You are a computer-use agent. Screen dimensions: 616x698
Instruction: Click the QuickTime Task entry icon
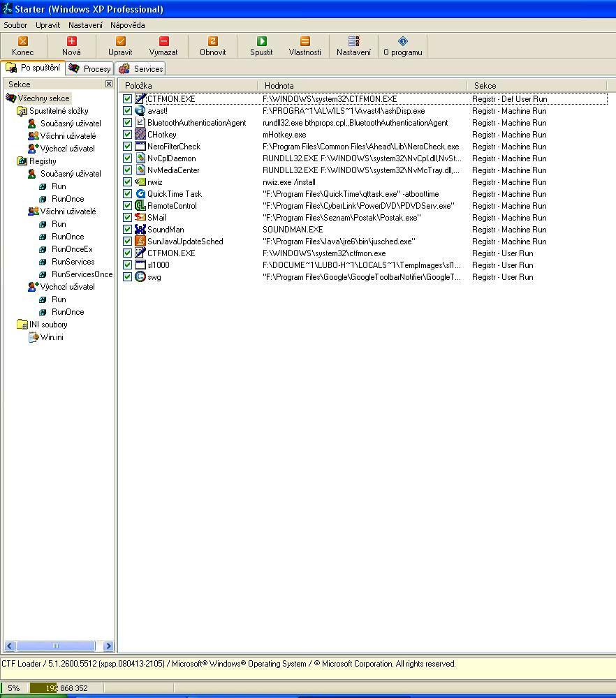(140, 193)
